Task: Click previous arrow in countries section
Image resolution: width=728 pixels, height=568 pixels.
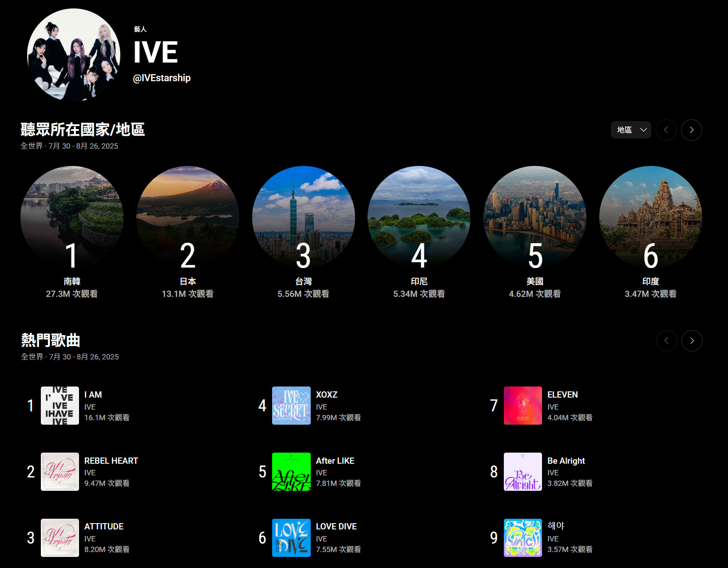Action: (x=666, y=130)
